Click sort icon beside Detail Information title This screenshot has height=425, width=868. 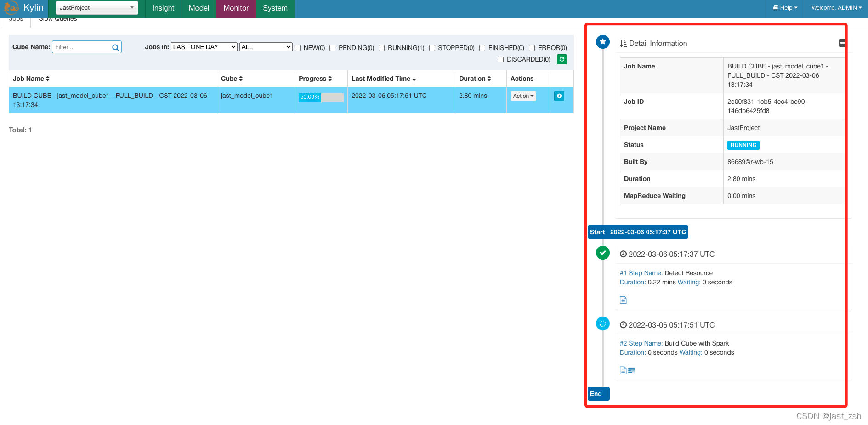(x=624, y=44)
